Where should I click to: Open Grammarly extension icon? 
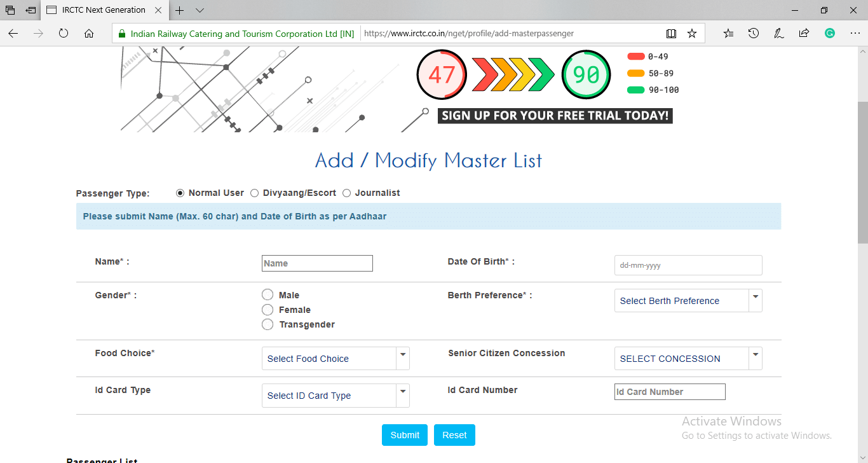click(829, 34)
